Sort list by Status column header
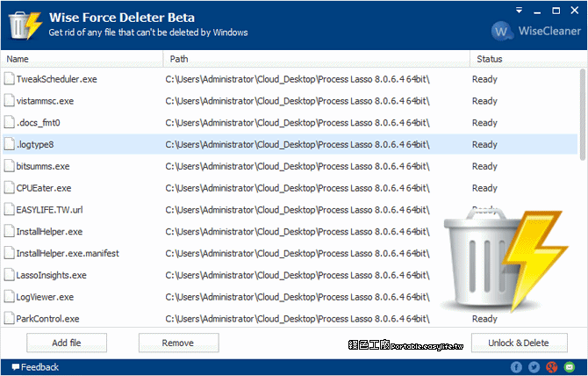The image size is (588, 376). (x=528, y=59)
